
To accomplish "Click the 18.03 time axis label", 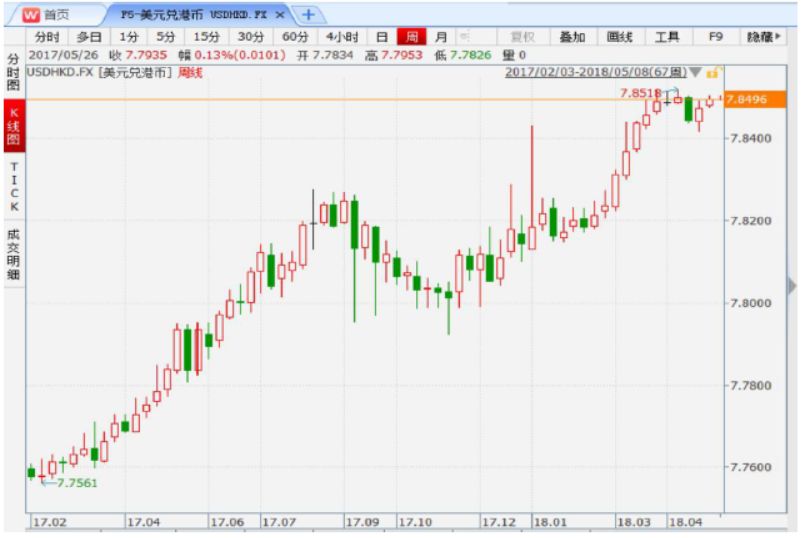I will point(633,522).
